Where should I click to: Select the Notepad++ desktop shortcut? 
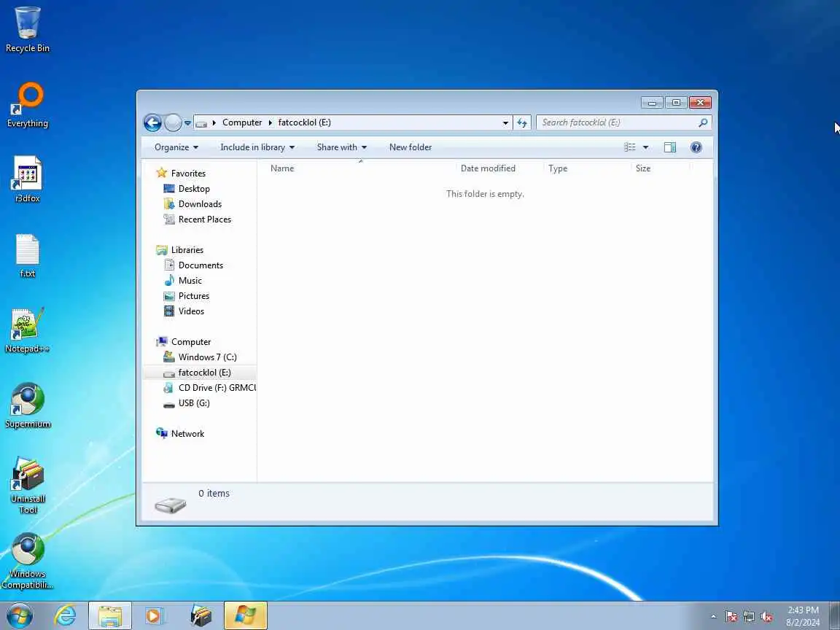coord(27,330)
